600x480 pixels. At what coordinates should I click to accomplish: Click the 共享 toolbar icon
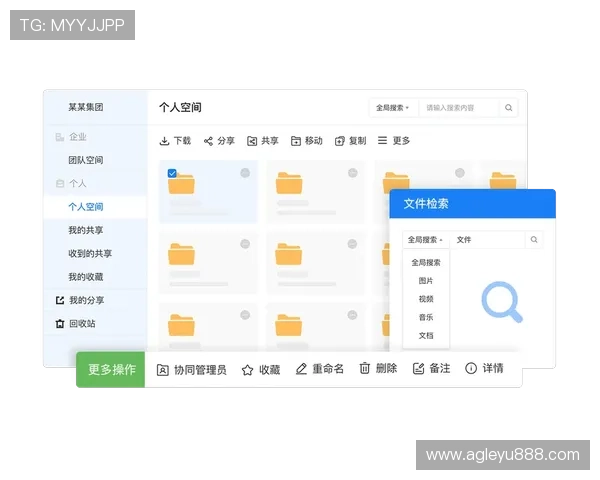(252, 141)
